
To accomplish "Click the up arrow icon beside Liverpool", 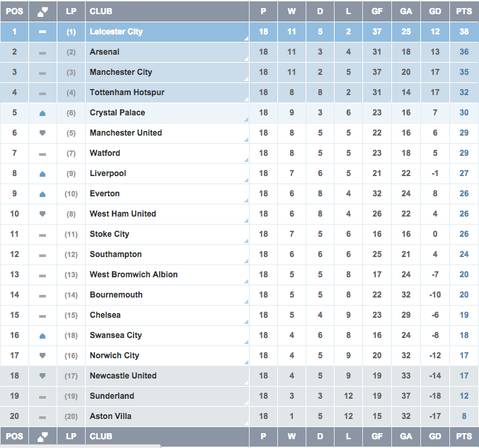I will coord(43,174).
